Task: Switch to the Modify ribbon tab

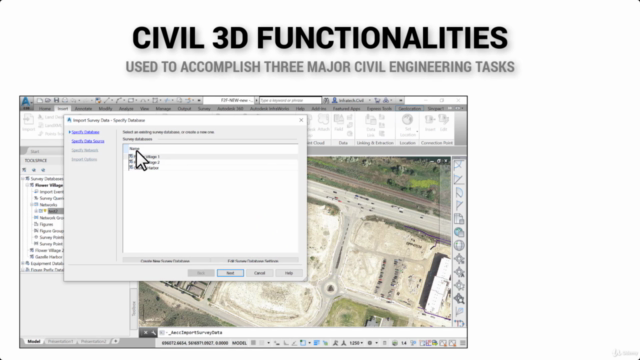Action: click(x=105, y=109)
